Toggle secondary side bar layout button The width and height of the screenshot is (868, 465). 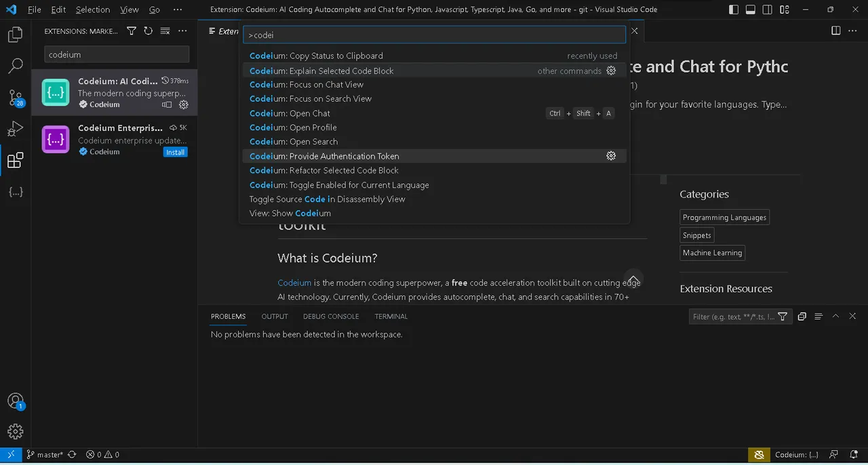[x=768, y=10]
